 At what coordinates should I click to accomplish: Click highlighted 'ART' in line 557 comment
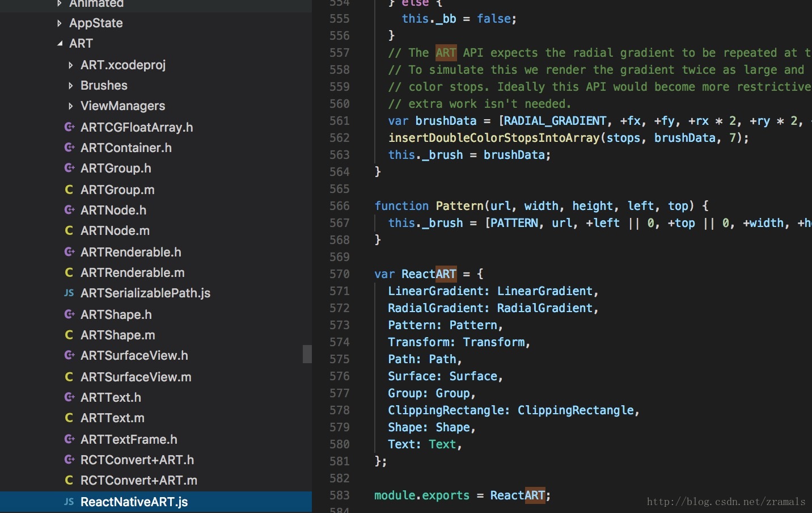446,53
